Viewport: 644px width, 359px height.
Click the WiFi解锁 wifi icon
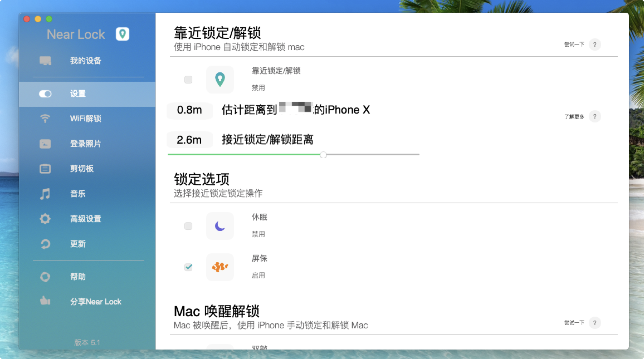click(45, 119)
